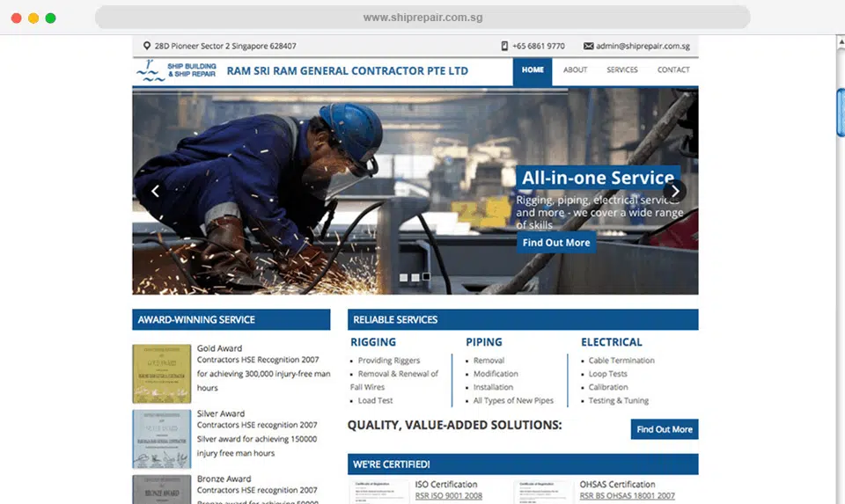Click the Bronze Award title text
Screen dimensions: 845x504
click(224, 478)
